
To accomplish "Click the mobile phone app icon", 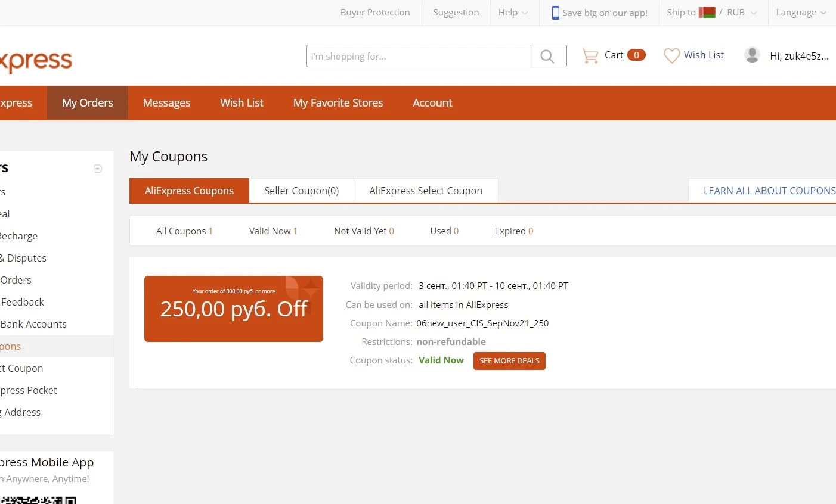I will click(555, 13).
